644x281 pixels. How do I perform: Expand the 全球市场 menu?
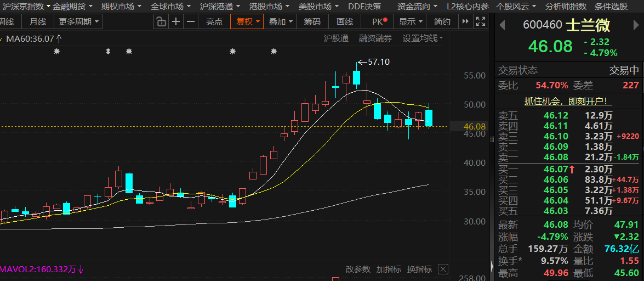(170, 6)
